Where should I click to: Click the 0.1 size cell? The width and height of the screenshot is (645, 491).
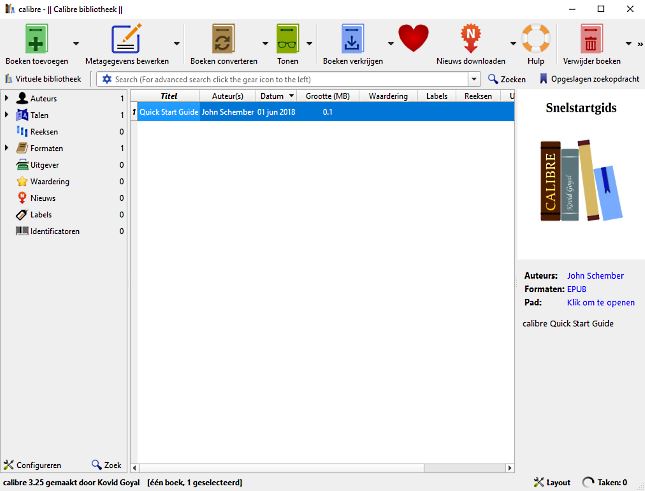(328, 112)
